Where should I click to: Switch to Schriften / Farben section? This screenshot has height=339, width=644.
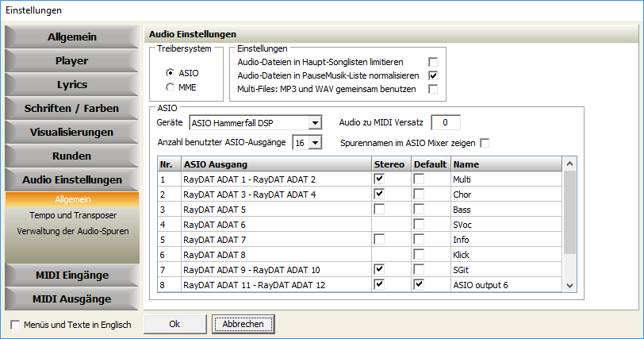pos(72,108)
